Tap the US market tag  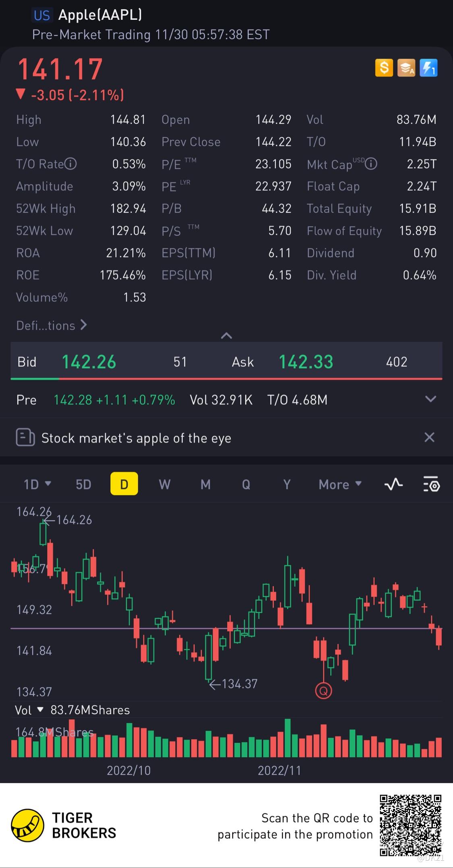tap(41, 15)
